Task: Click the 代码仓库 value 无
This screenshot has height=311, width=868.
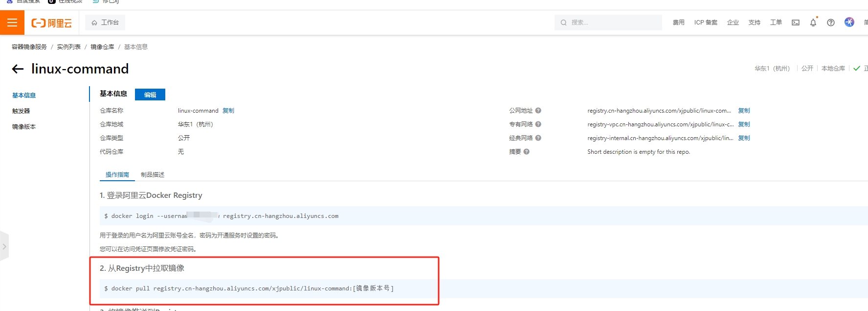Action: click(181, 152)
